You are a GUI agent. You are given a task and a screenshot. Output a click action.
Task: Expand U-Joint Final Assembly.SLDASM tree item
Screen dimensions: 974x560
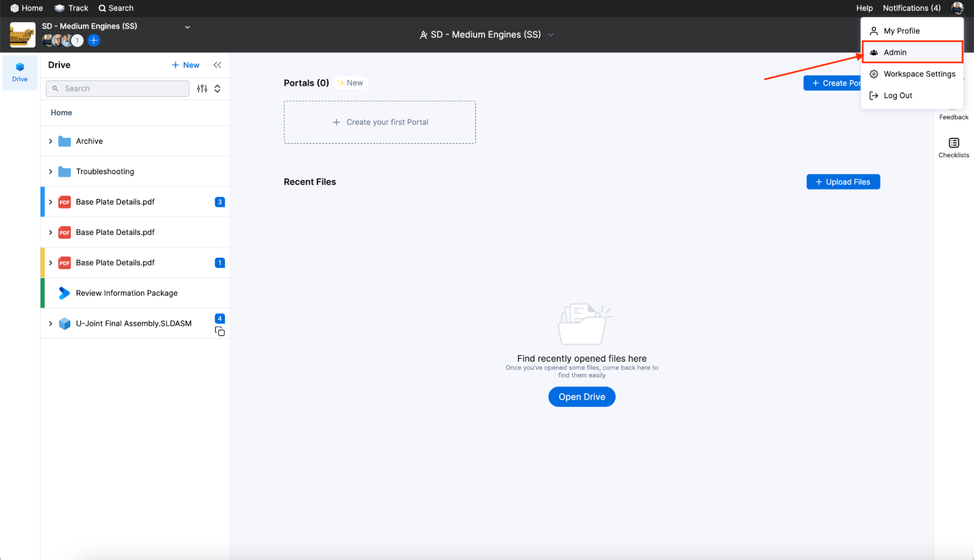[51, 323]
